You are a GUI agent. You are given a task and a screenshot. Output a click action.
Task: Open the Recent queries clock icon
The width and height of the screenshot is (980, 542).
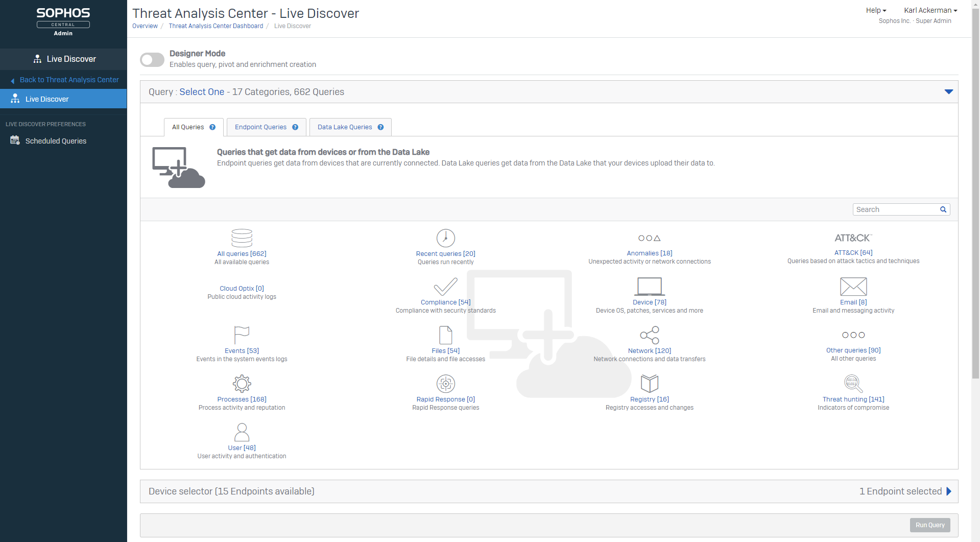tap(445, 238)
